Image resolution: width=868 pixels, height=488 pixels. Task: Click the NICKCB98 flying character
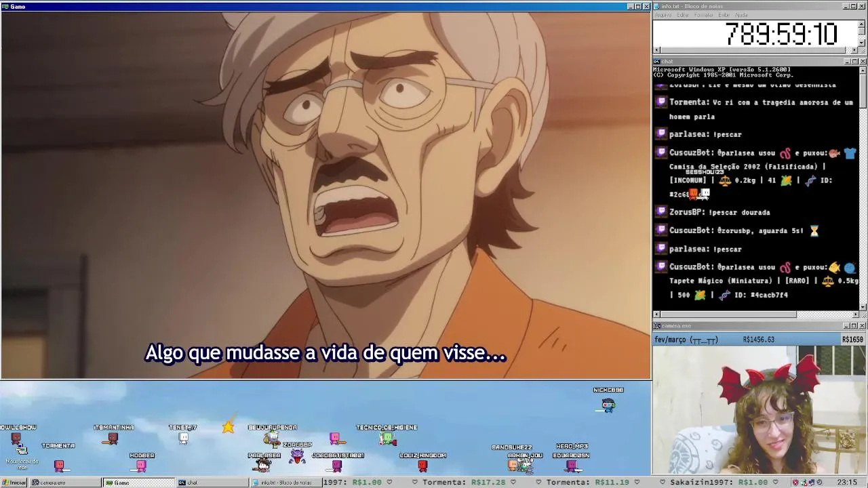point(608,405)
